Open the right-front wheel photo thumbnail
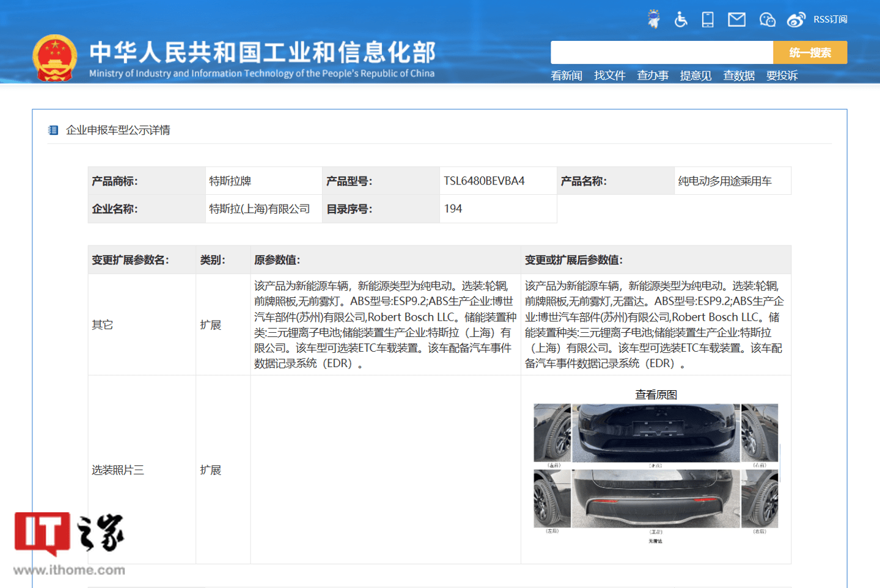Image resolution: width=880 pixels, height=588 pixels. (760, 432)
